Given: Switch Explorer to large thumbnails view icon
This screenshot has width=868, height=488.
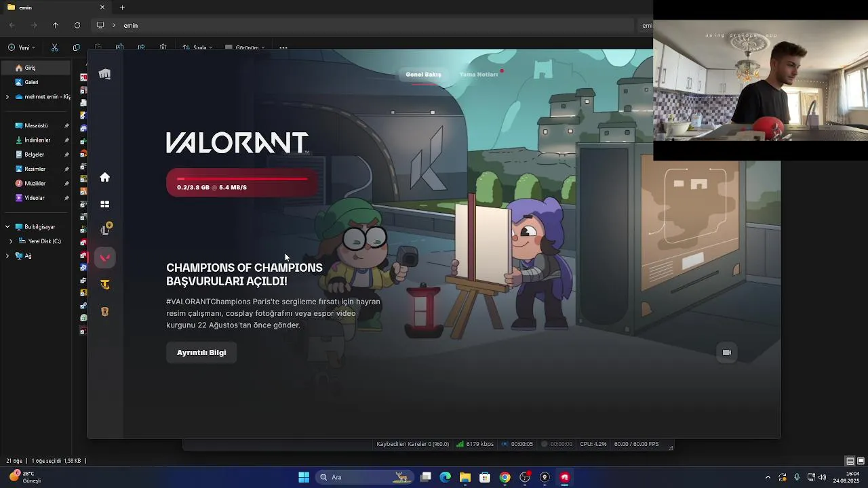Looking at the screenshot, I should click(x=861, y=461).
